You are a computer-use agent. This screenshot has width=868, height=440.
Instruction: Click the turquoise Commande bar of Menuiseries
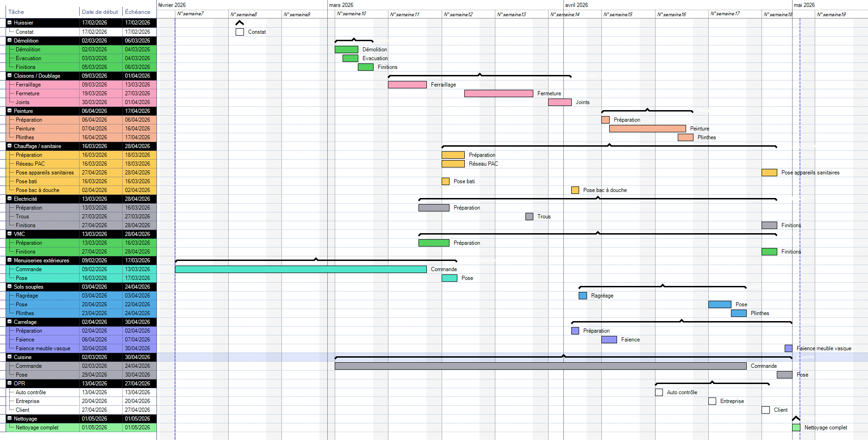(x=301, y=269)
